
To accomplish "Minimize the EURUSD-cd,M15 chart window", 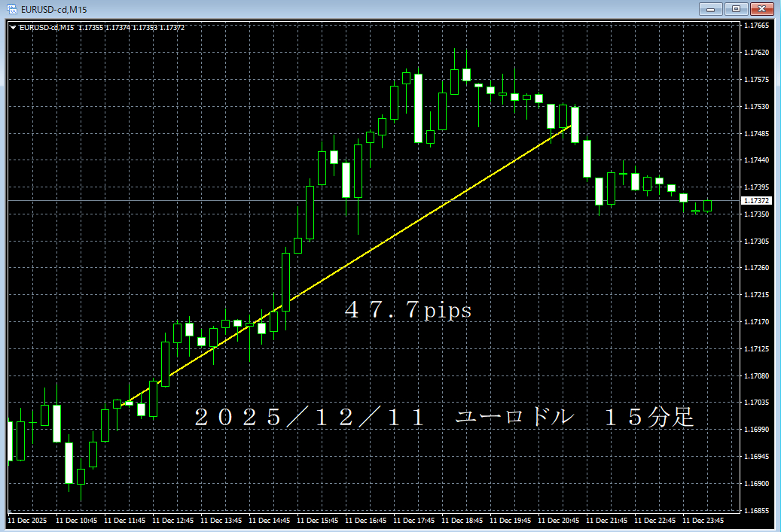I will click(710, 9).
